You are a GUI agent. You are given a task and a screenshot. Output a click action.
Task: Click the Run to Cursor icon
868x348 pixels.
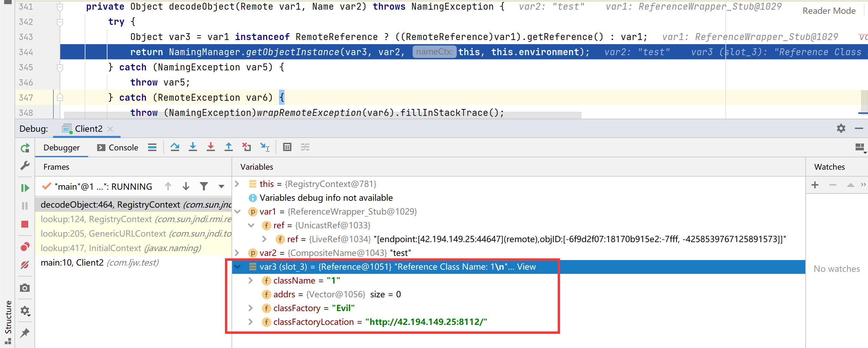point(265,147)
